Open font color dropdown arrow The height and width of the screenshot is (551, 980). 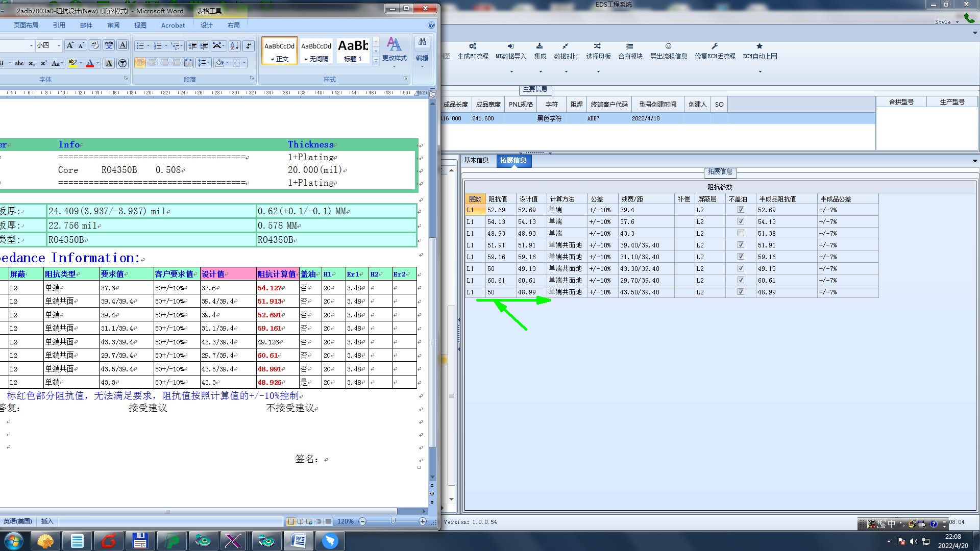[x=97, y=63]
